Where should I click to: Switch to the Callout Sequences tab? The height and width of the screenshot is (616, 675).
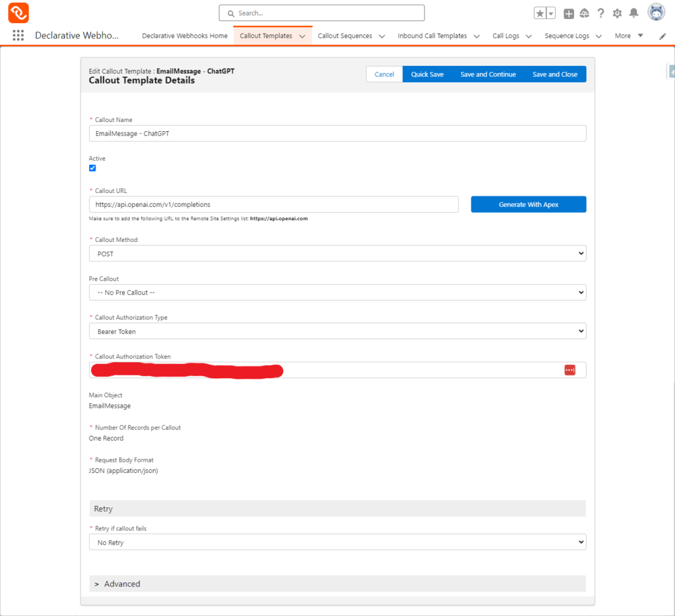[345, 36]
